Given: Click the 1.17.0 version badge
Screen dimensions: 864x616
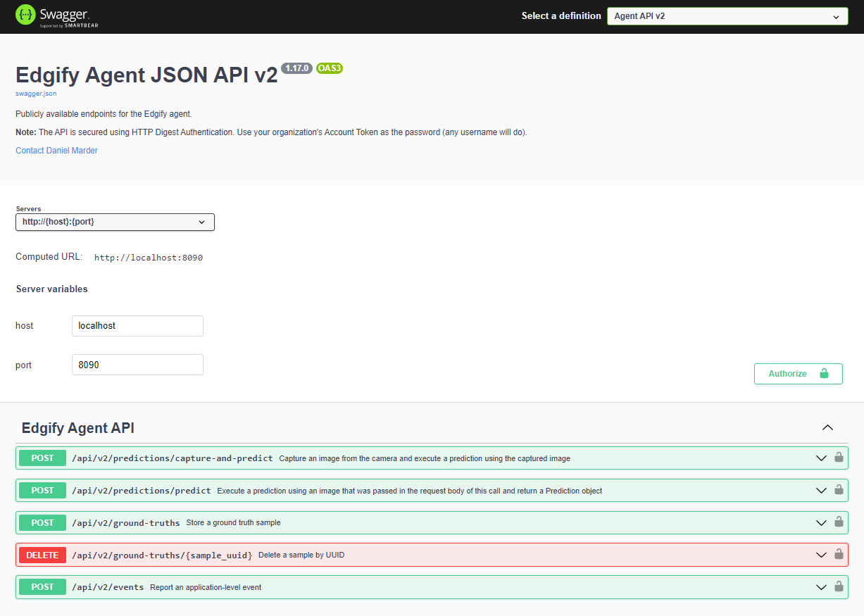Looking at the screenshot, I should pyautogui.click(x=296, y=68).
